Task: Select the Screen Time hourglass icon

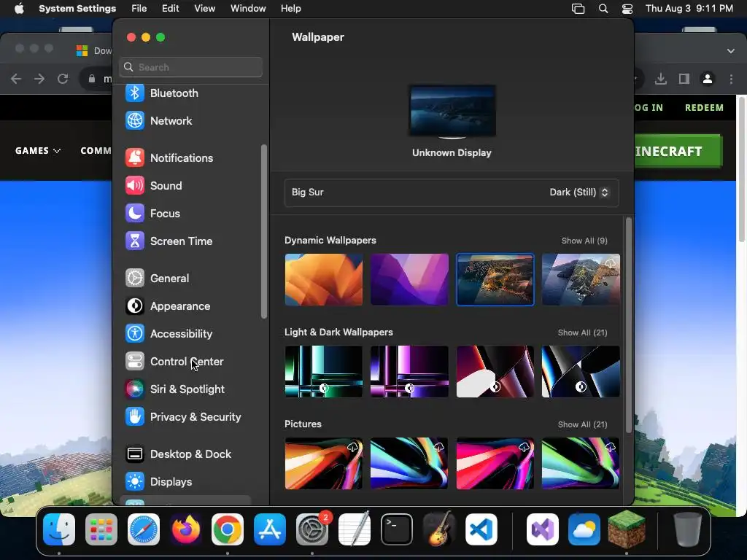Action: (x=135, y=241)
